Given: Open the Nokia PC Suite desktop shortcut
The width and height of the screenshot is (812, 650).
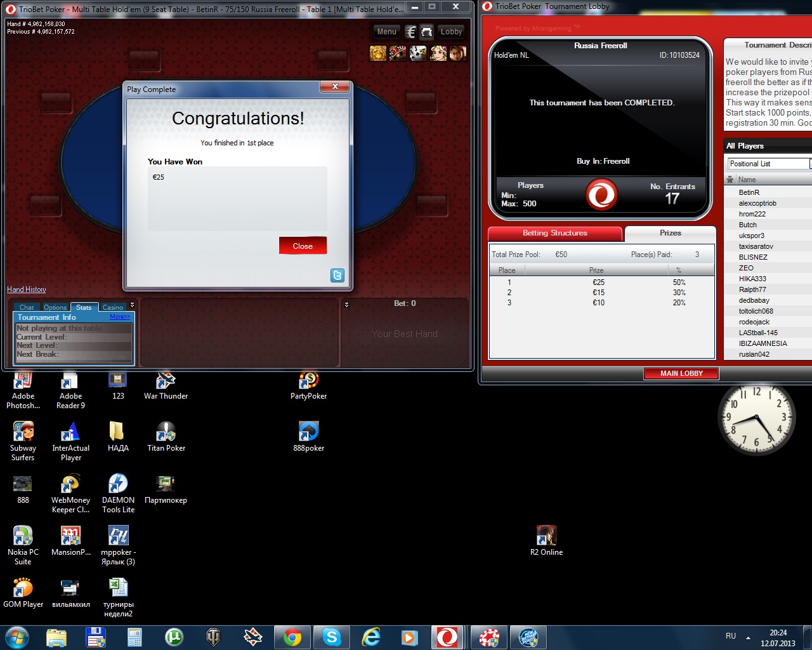Looking at the screenshot, I should coord(23,546).
